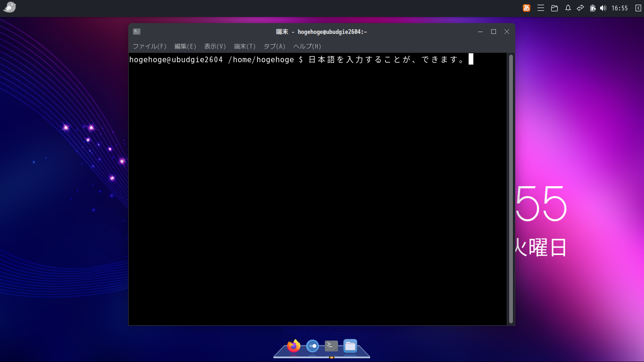Viewport: 644px width, 362px height.
Task: Select the Terminal icon in the dock
Action: coord(331,346)
